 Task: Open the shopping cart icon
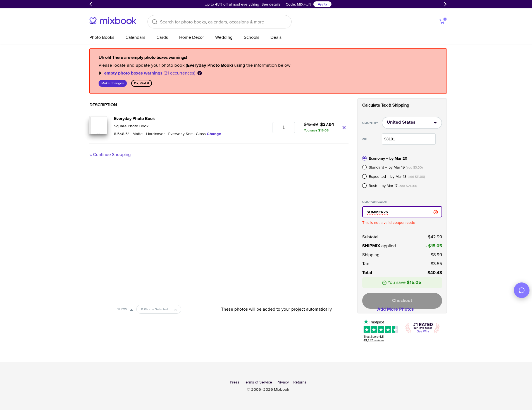pyautogui.click(x=442, y=22)
